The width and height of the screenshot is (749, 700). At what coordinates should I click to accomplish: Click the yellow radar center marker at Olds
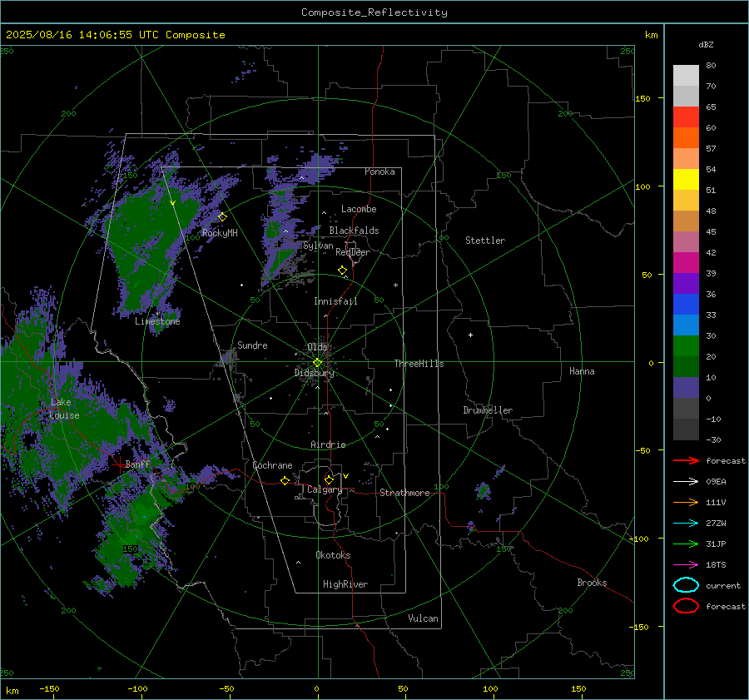tap(317, 363)
